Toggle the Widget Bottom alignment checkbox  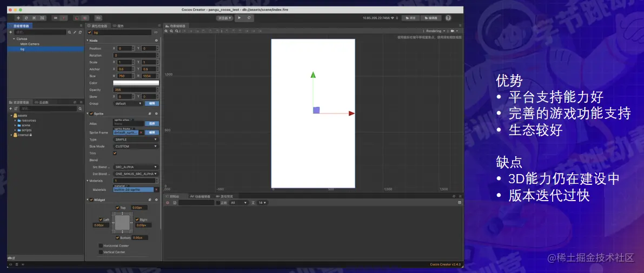[117, 238]
